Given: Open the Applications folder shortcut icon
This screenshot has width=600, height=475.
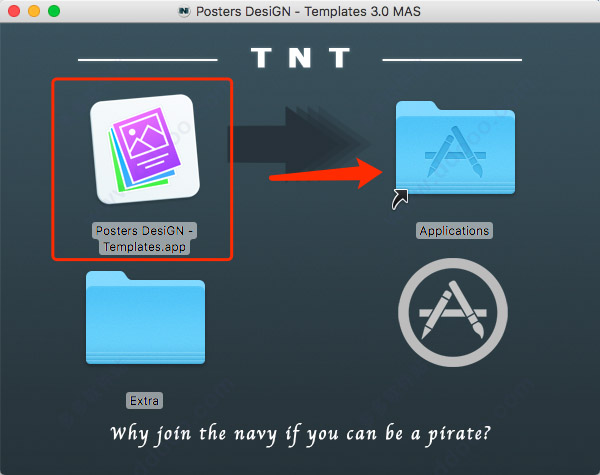Looking at the screenshot, I should pyautogui.click(x=455, y=148).
